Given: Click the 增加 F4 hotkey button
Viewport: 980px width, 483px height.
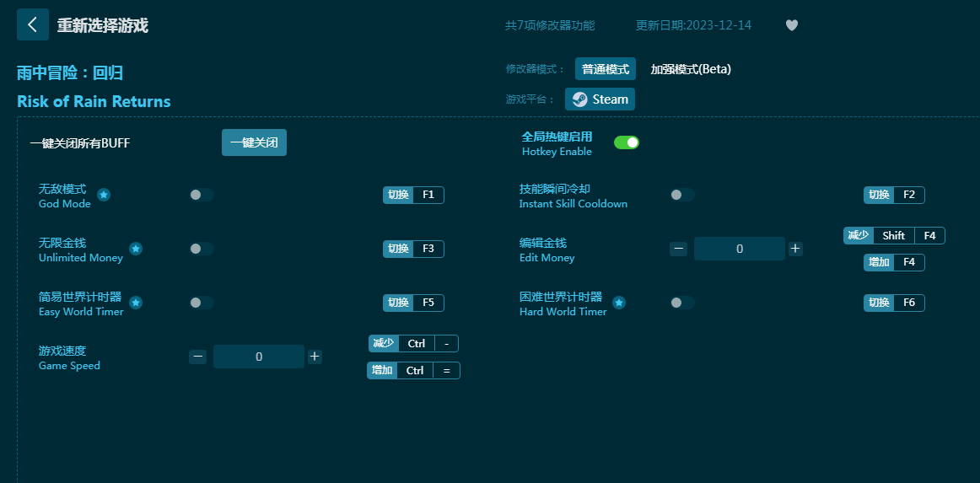Looking at the screenshot, I should 894,262.
